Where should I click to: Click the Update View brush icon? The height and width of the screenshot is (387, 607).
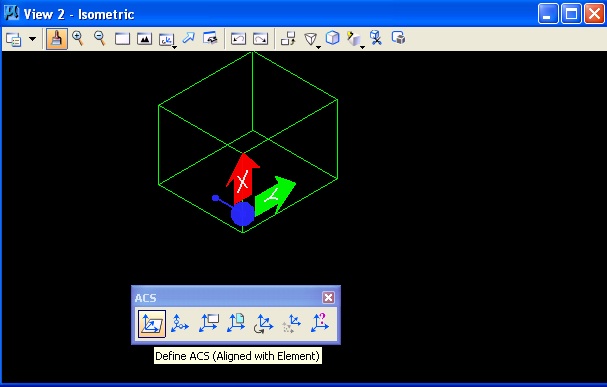pos(57,39)
